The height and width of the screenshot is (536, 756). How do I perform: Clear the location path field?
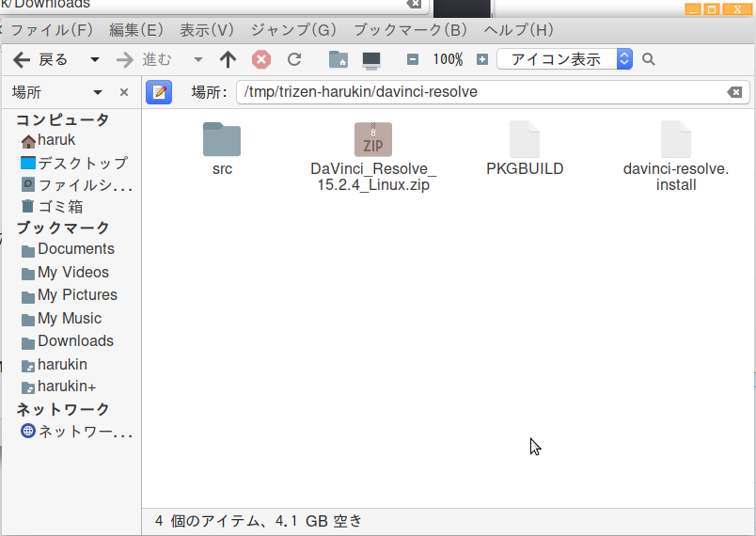734,92
